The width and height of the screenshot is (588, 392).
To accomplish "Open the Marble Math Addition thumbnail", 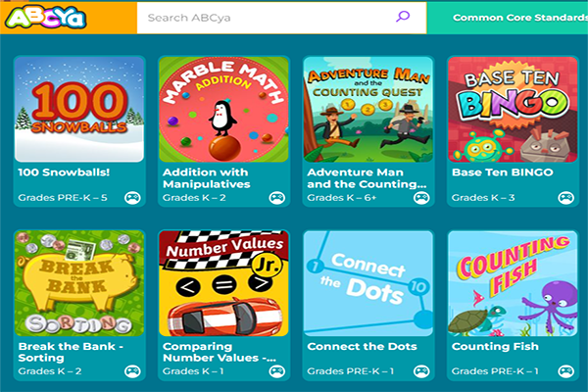I will pos(223,108).
